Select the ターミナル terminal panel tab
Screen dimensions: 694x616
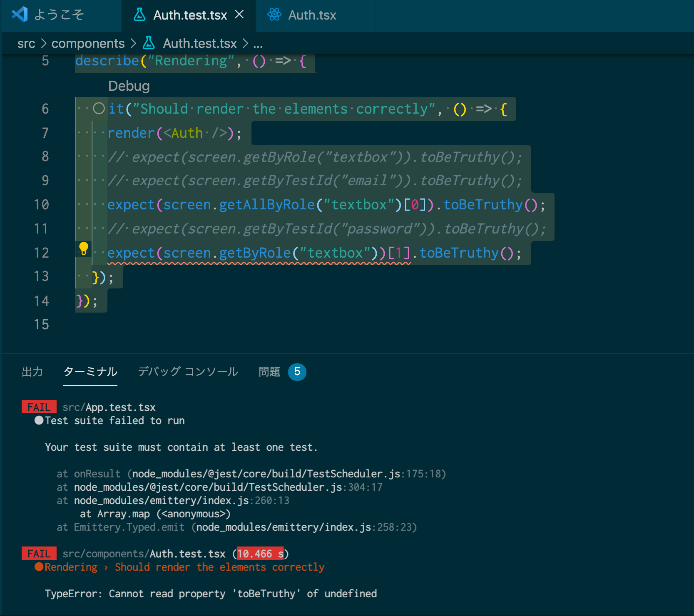click(x=90, y=371)
